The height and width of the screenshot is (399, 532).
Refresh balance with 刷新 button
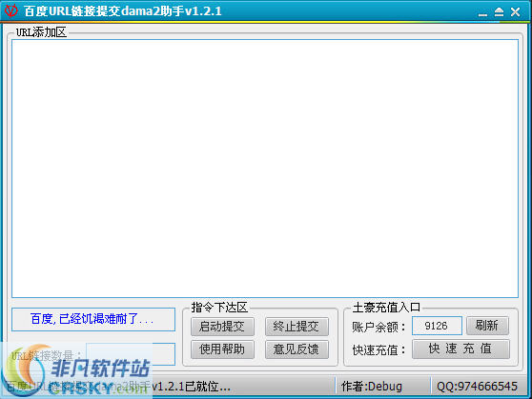point(487,326)
